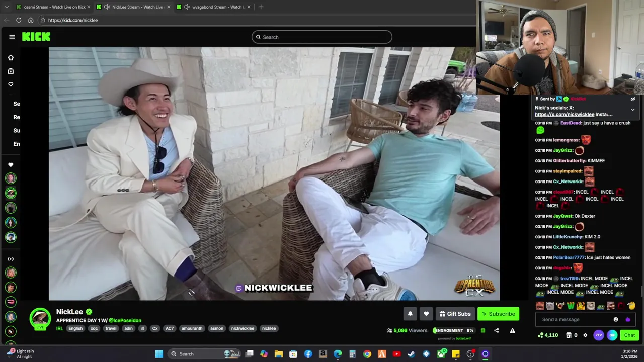Open the Windows Start menu
The height and width of the screenshot is (362, 644).
(x=159, y=354)
